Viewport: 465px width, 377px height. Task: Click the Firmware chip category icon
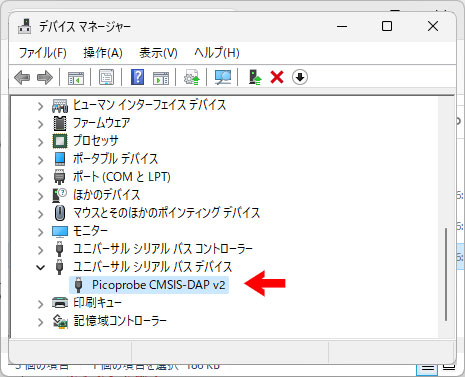click(x=60, y=123)
